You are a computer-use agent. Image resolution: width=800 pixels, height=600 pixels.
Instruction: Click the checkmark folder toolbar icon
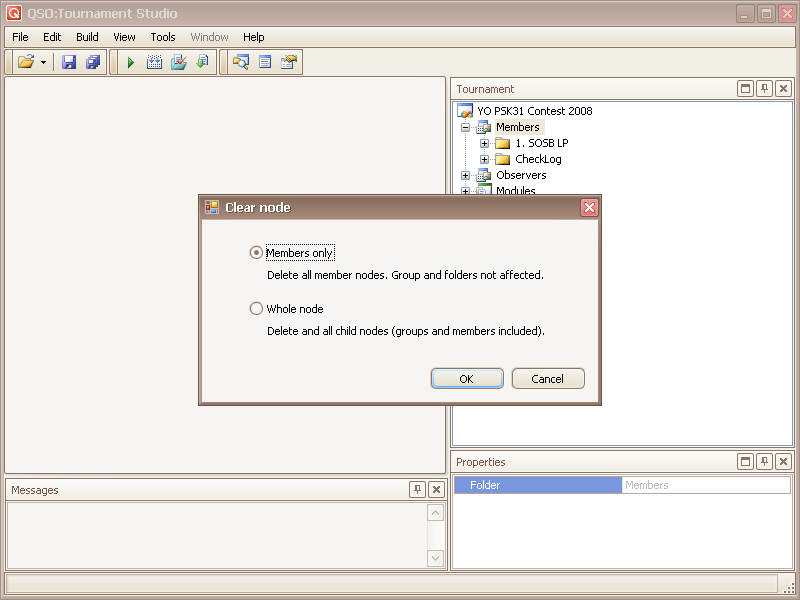tap(178, 62)
